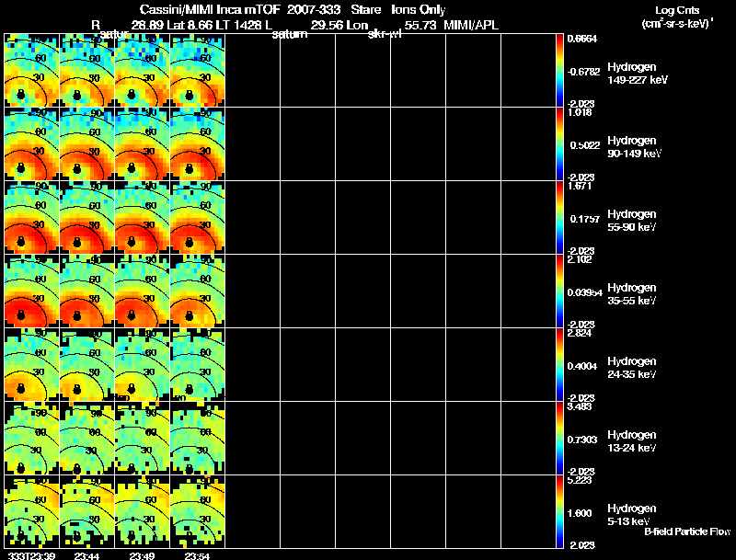Click the "Ions Only" title text
Viewport: 736px width, 560px height.
pyautogui.click(x=419, y=10)
